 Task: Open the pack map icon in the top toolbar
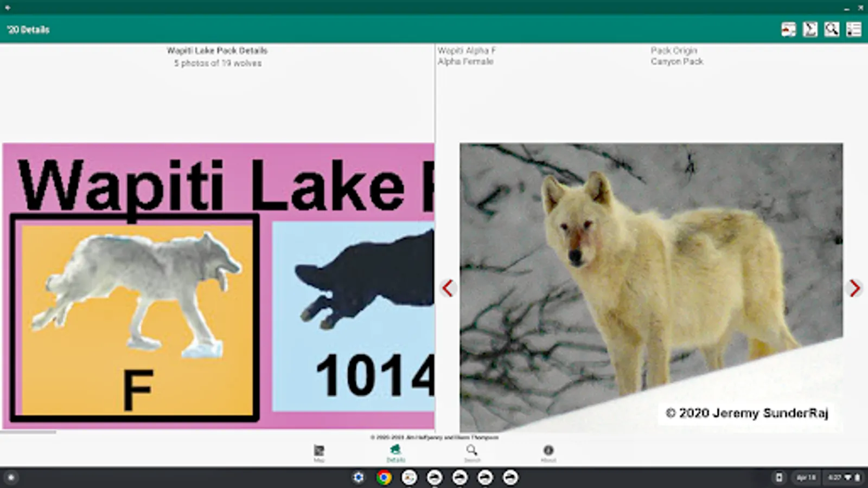(788, 29)
